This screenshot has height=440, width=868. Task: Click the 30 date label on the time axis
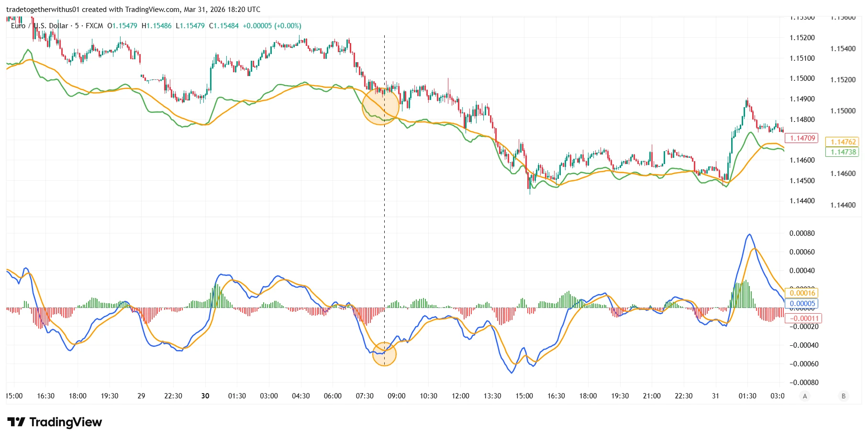click(x=206, y=396)
